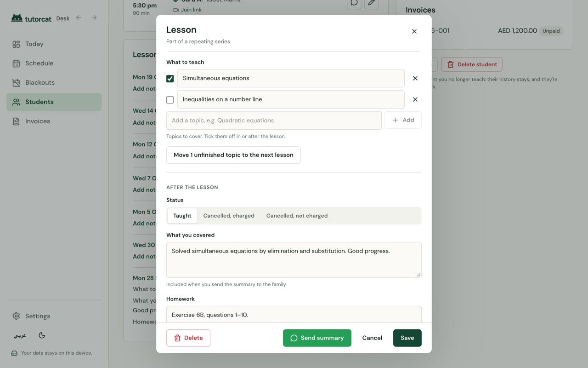Open the Invoices sidebar item

[x=54, y=121]
